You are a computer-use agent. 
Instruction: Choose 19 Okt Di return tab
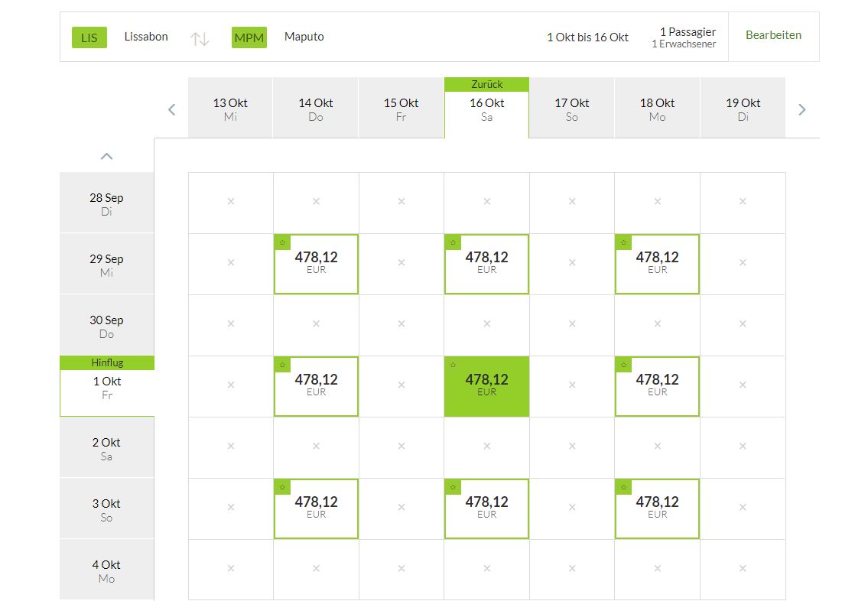click(x=743, y=108)
